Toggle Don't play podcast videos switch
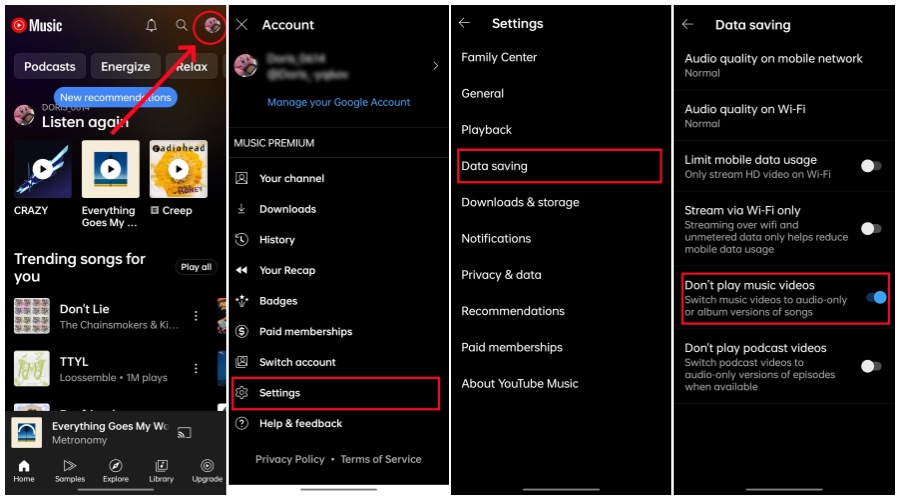The image size is (900, 500). coord(871,366)
